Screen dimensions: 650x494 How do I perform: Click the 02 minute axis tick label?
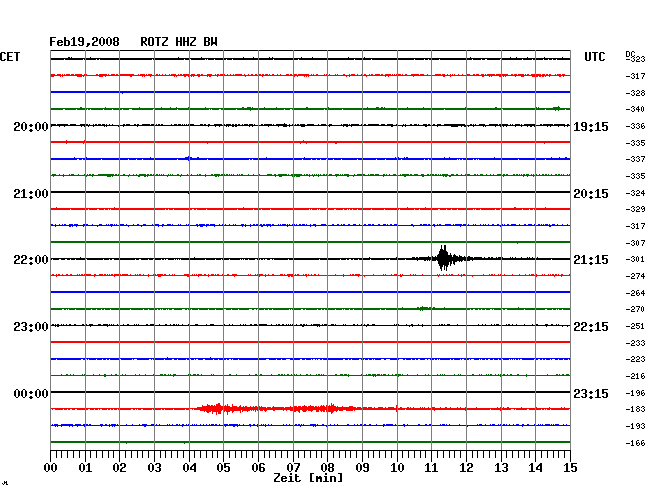[x=119, y=468]
